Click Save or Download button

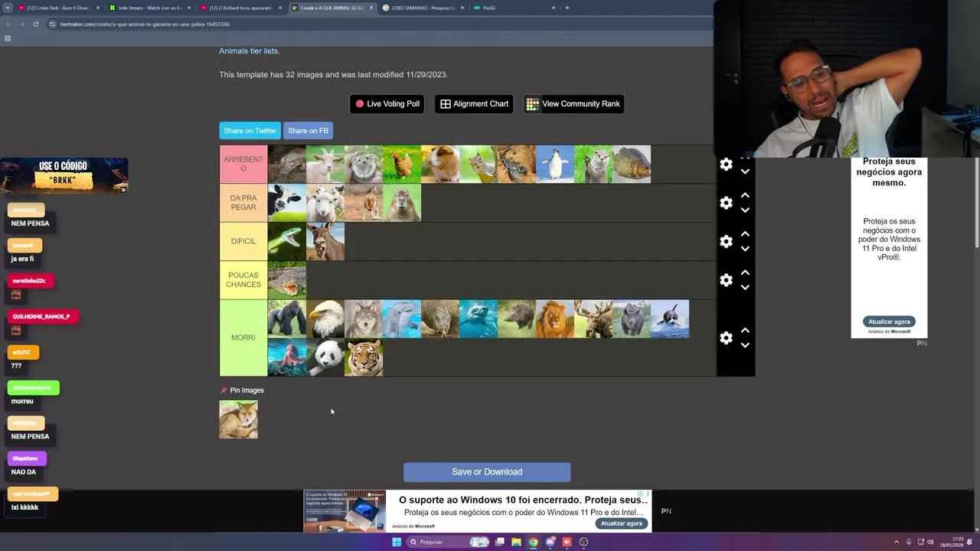point(487,472)
